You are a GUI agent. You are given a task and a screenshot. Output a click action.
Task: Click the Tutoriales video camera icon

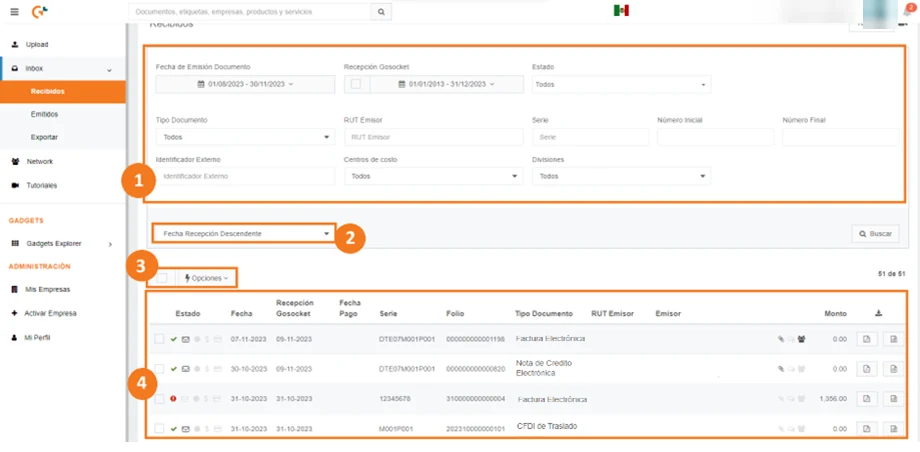(15, 185)
